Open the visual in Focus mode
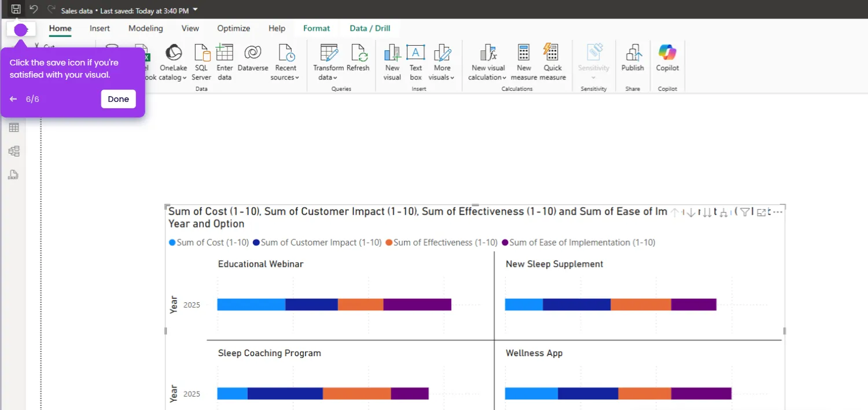Image resolution: width=868 pixels, height=410 pixels. 762,213
